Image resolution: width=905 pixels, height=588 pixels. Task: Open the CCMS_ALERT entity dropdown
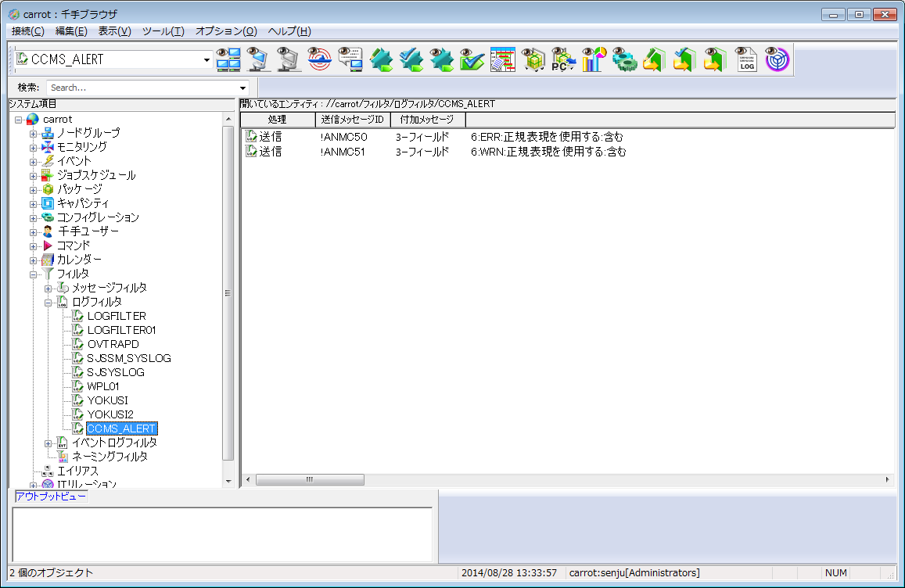[206, 59]
